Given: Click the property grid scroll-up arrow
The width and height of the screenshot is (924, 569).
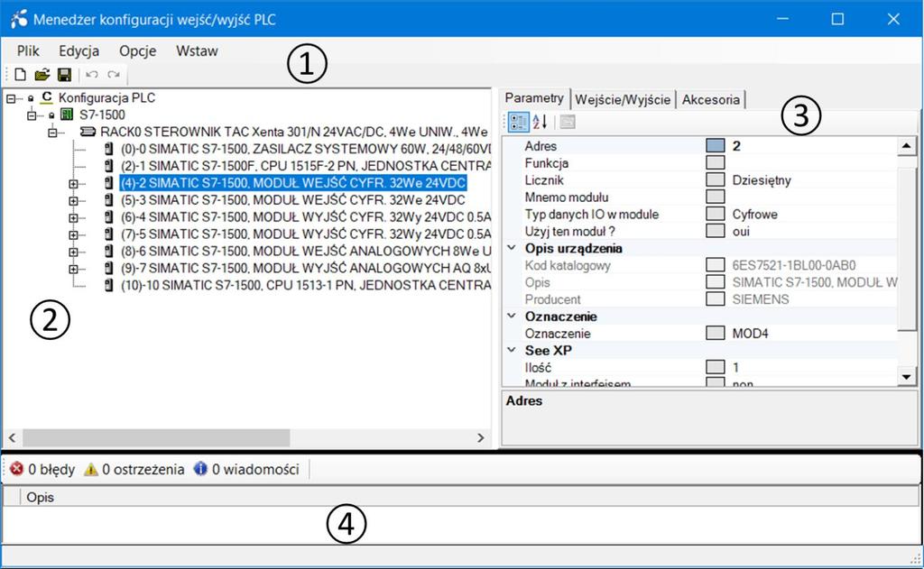Looking at the screenshot, I should point(906,146).
